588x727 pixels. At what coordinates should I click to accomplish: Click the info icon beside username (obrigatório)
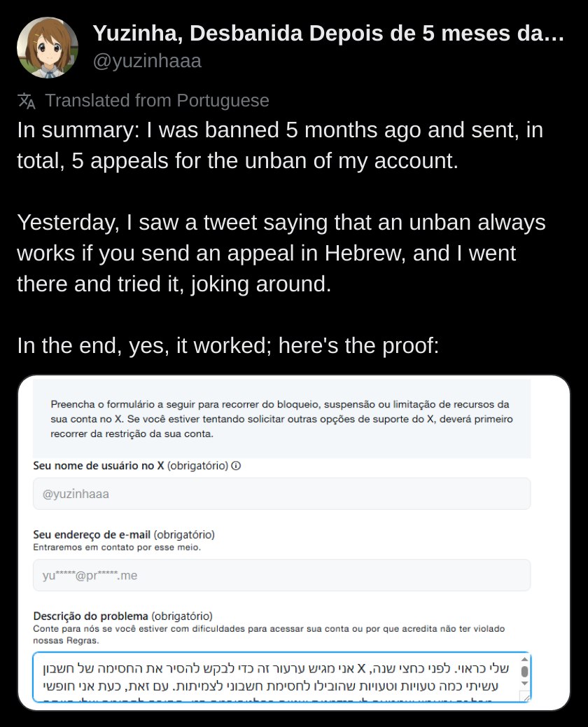tap(236, 466)
